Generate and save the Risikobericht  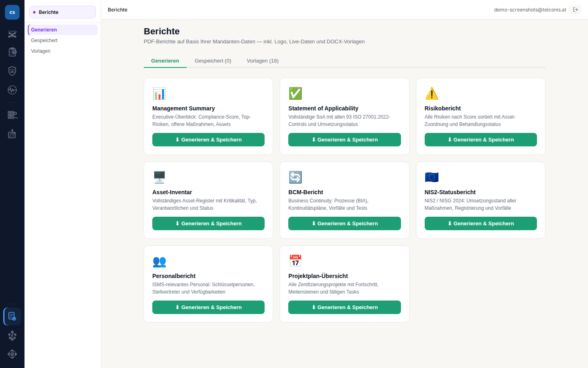coord(481,139)
